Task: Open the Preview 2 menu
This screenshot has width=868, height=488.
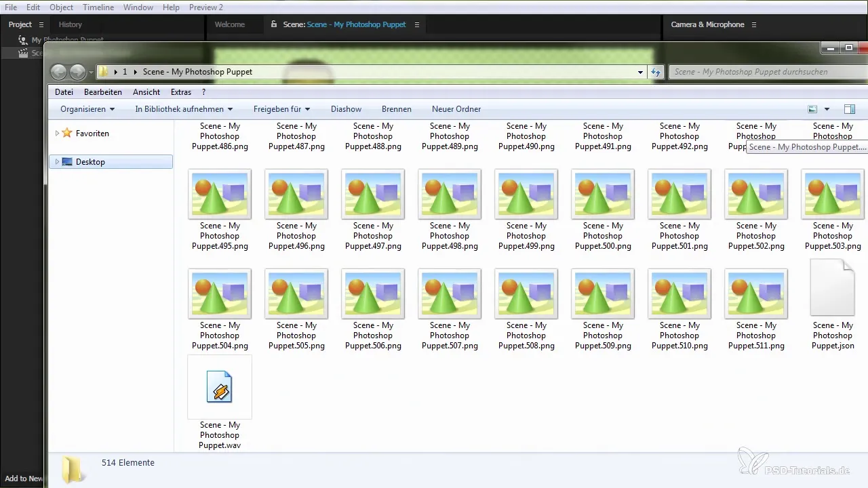Action: click(x=206, y=7)
